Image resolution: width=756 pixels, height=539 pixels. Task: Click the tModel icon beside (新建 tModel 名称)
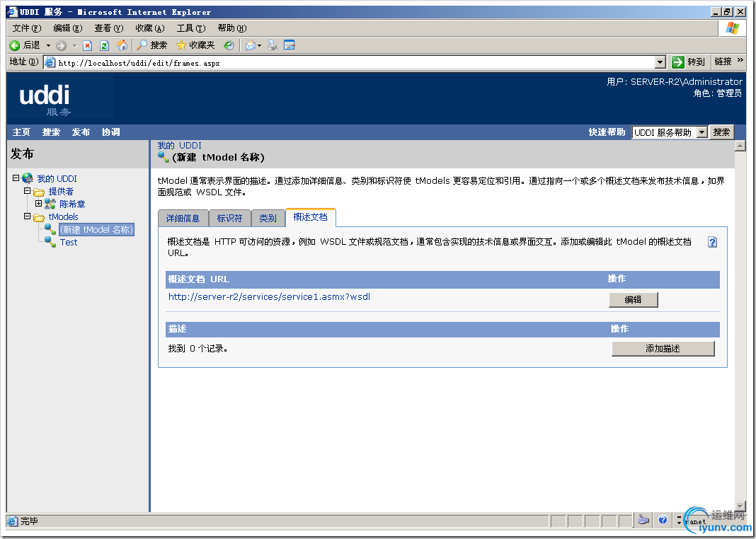tap(50, 229)
